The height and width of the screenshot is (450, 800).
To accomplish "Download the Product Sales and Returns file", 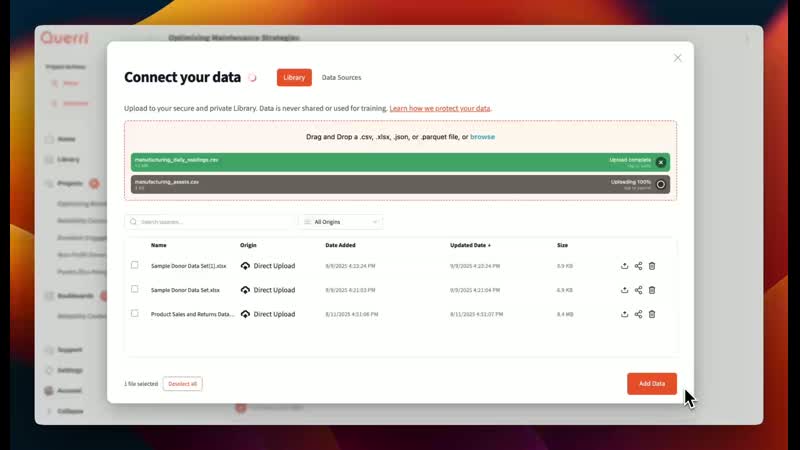I will 625,314.
